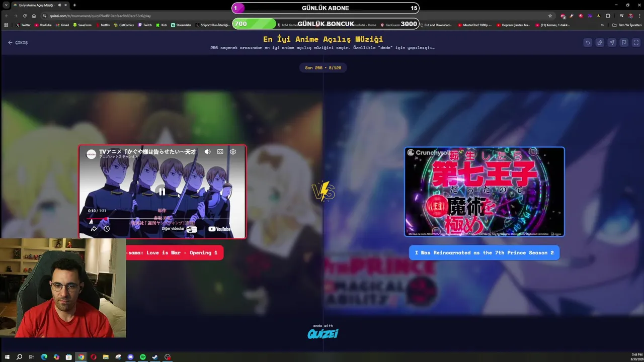Image resolution: width=644 pixels, height=362 pixels.
Task: Open Microsoft Store from taskbar
Action: click(68, 357)
